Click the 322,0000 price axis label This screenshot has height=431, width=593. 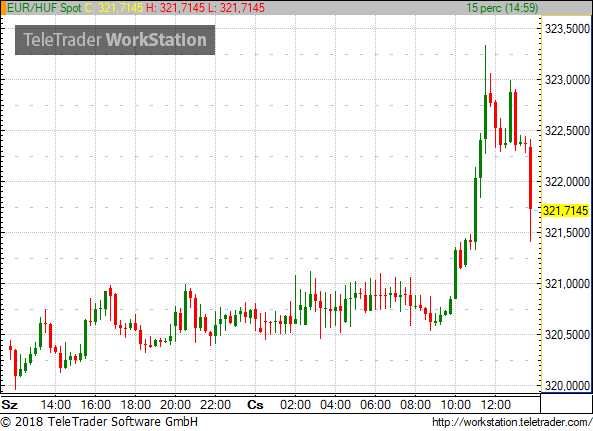coord(567,182)
